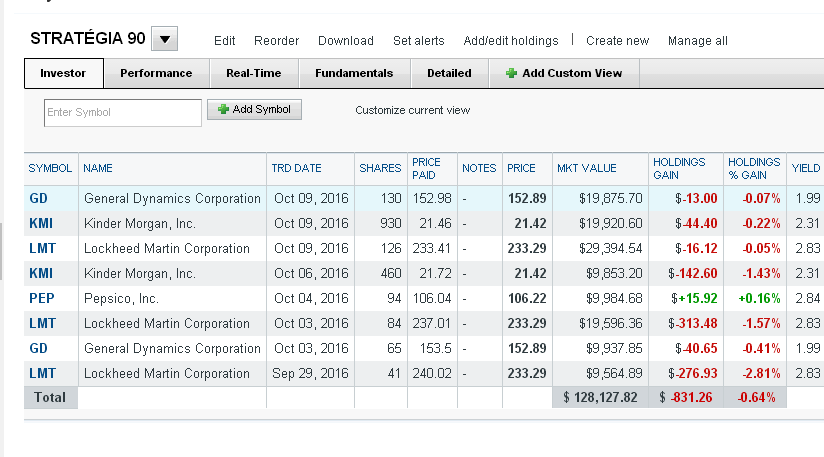This screenshot has height=457, width=824.
Task: Click market value $29,394.54
Action: [611, 248]
